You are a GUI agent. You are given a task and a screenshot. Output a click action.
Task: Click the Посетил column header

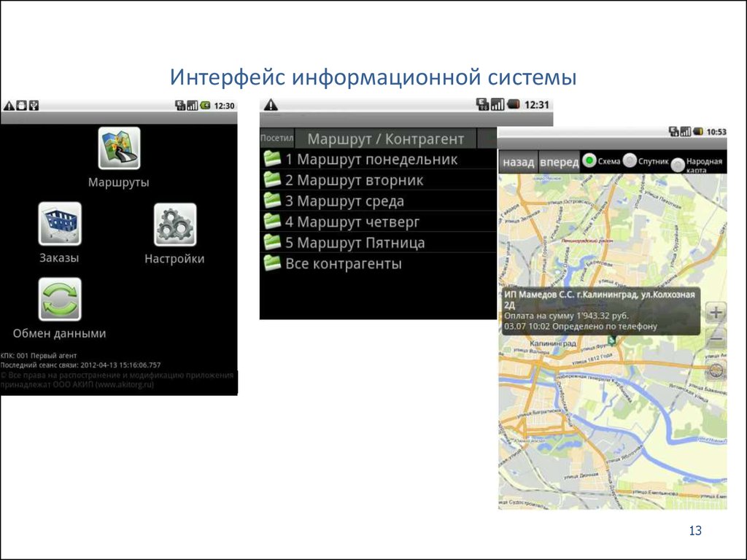click(x=276, y=138)
